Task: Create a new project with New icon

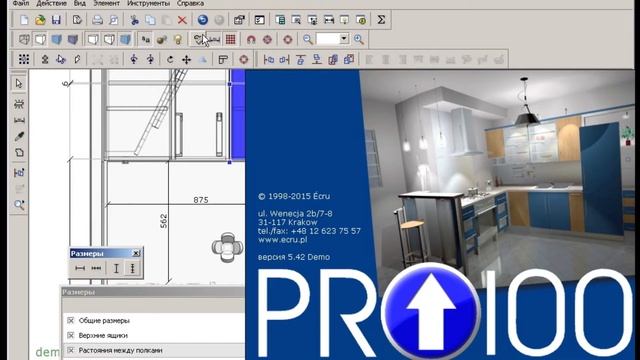Action: point(24,20)
